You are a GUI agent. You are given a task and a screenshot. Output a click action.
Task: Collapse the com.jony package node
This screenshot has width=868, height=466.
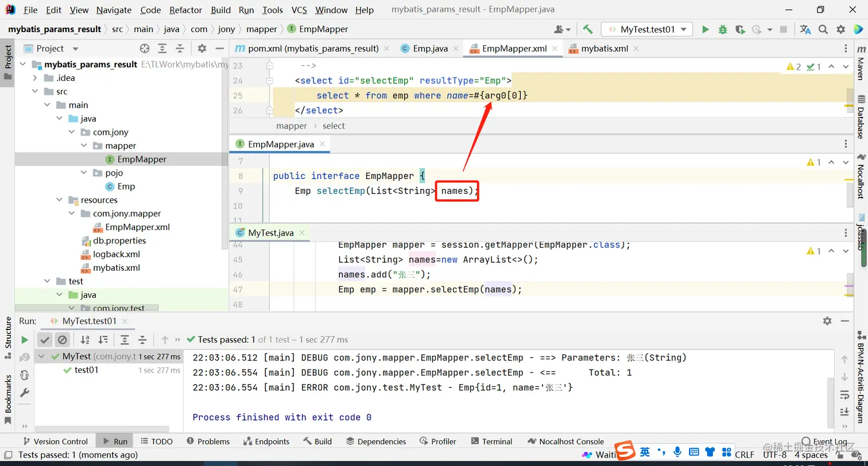72,133
